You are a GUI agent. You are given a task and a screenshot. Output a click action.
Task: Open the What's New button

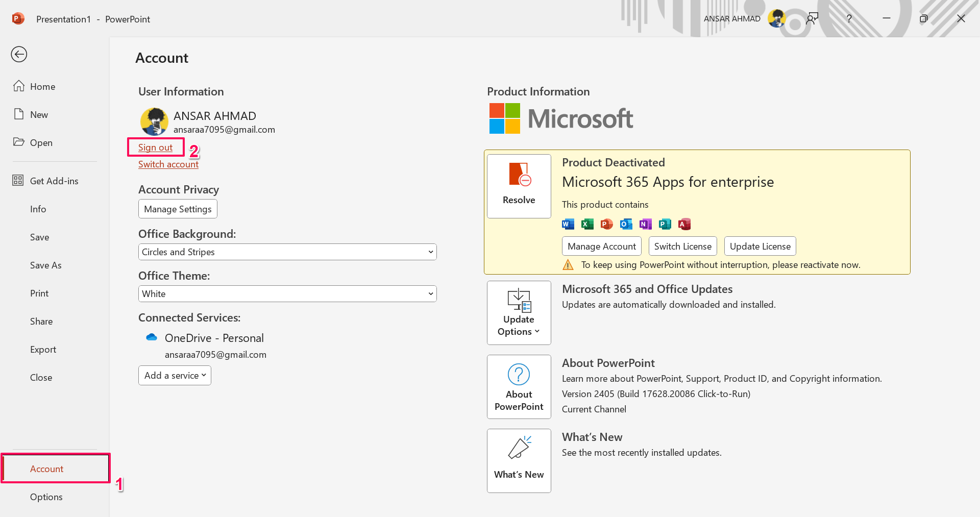point(519,461)
